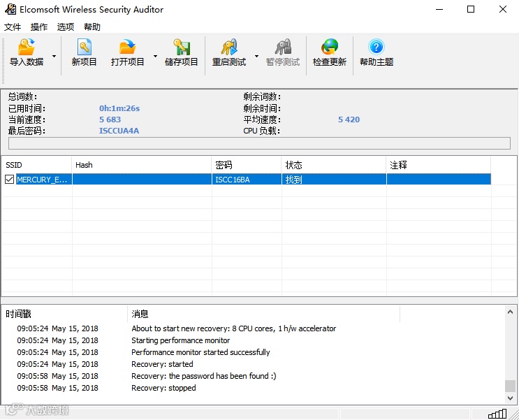Click the elapsed time value 0h:1m:26s
Image resolution: width=519 pixels, height=420 pixels.
[x=119, y=108]
